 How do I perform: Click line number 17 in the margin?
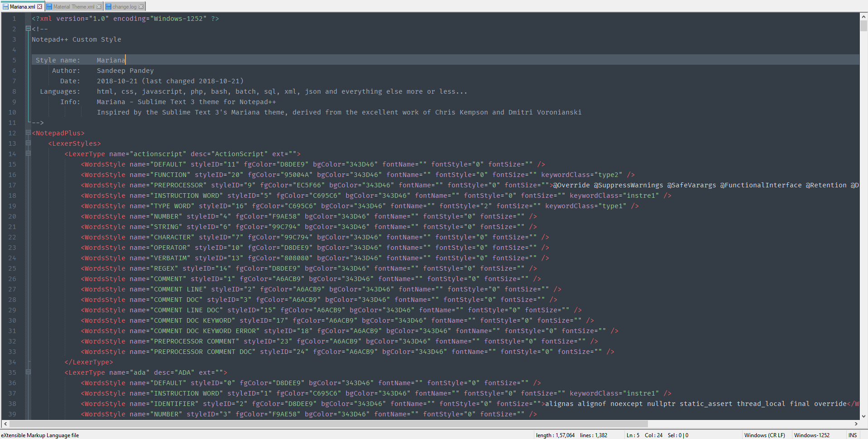(12, 185)
